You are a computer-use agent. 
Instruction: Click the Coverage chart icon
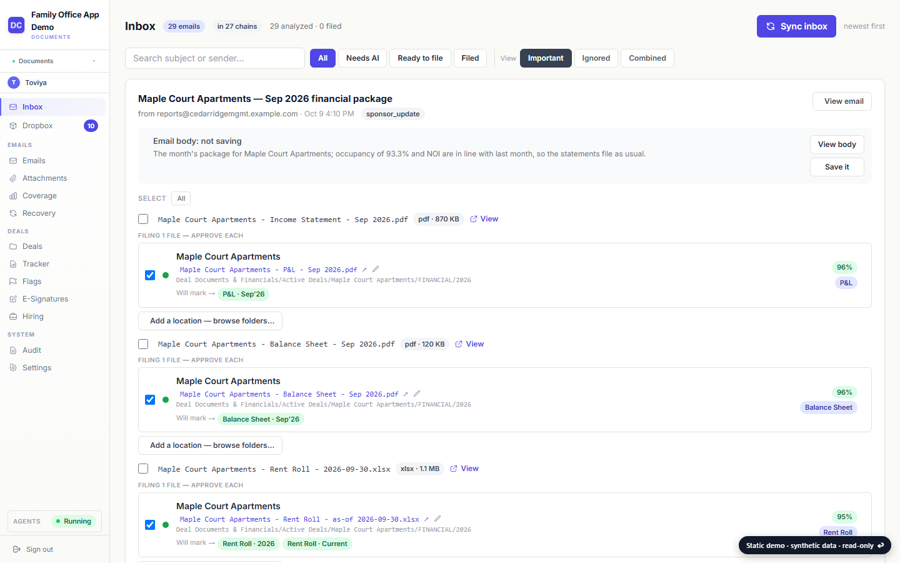point(13,196)
